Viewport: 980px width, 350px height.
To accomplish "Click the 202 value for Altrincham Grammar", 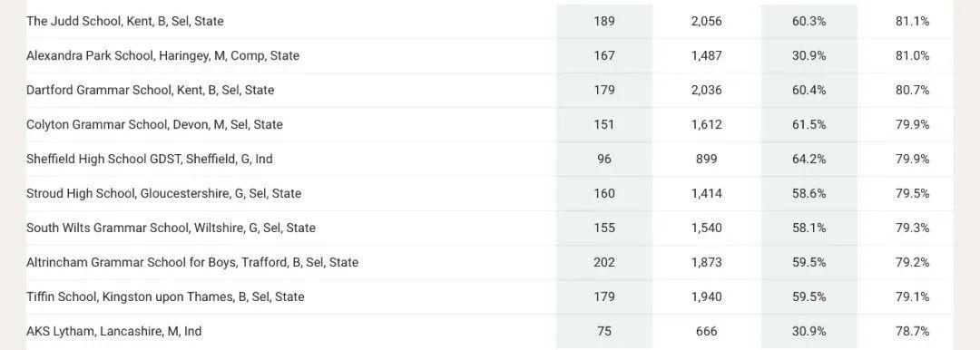I will coord(603,262).
